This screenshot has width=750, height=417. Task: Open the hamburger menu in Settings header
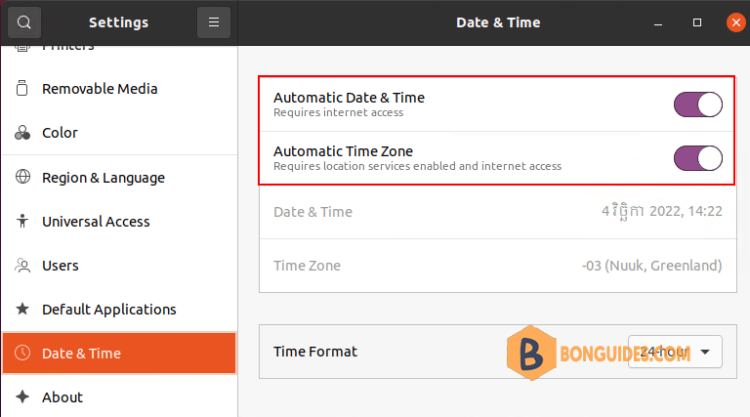[x=213, y=22]
